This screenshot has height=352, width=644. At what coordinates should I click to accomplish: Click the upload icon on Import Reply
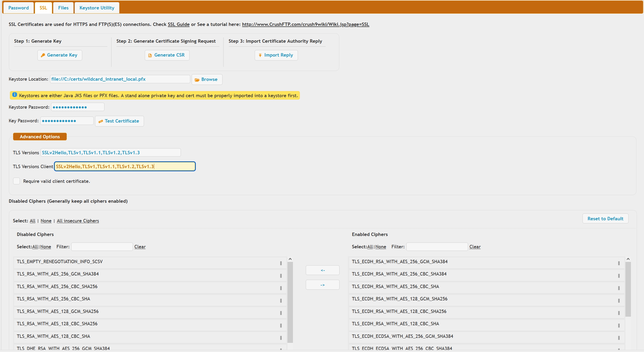[260, 55]
